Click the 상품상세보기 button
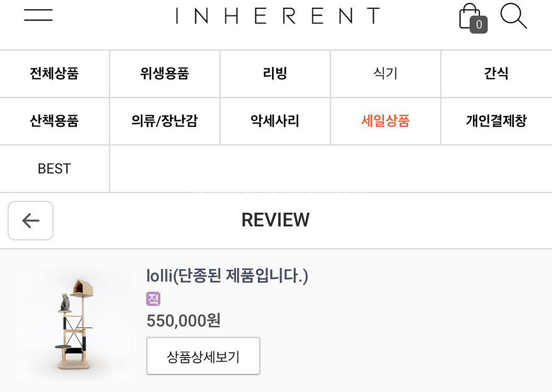This screenshot has width=552, height=392. (x=203, y=356)
